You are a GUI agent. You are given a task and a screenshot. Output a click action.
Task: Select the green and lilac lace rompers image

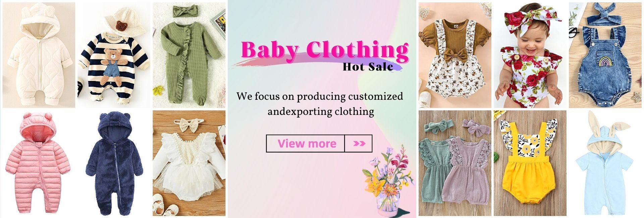[455, 163]
